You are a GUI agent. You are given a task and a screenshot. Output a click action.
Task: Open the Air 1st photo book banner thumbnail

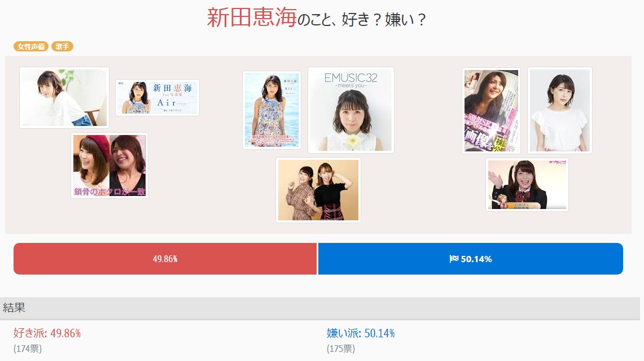(x=157, y=98)
